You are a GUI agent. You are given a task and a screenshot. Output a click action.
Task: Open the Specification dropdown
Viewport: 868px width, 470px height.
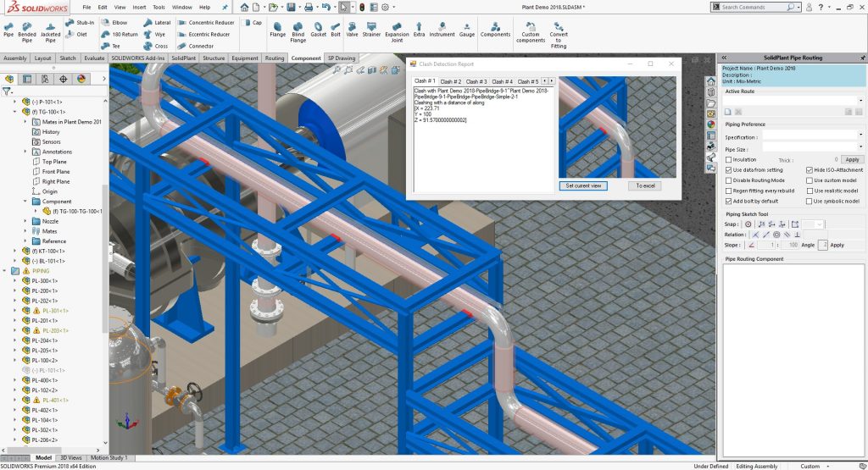click(860, 135)
